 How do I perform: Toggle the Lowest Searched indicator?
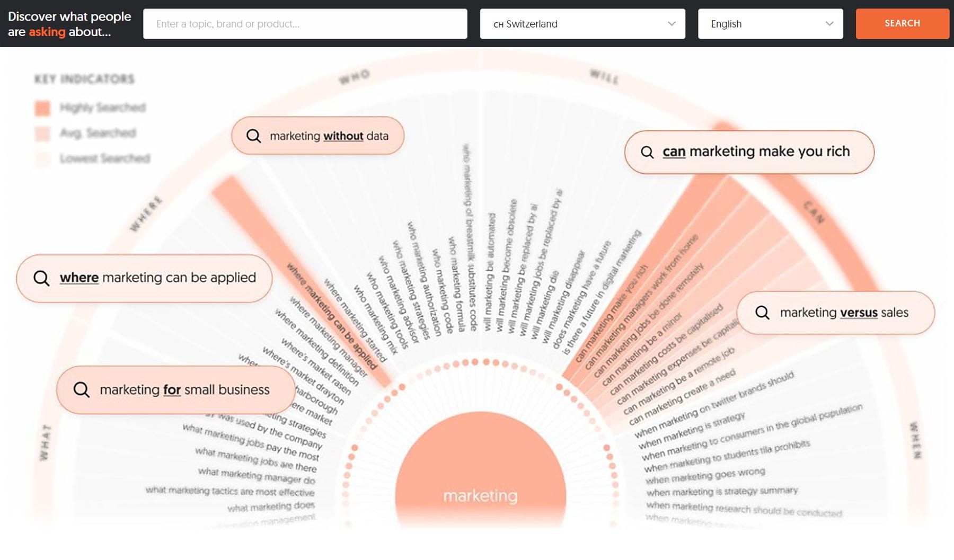(104, 158)
